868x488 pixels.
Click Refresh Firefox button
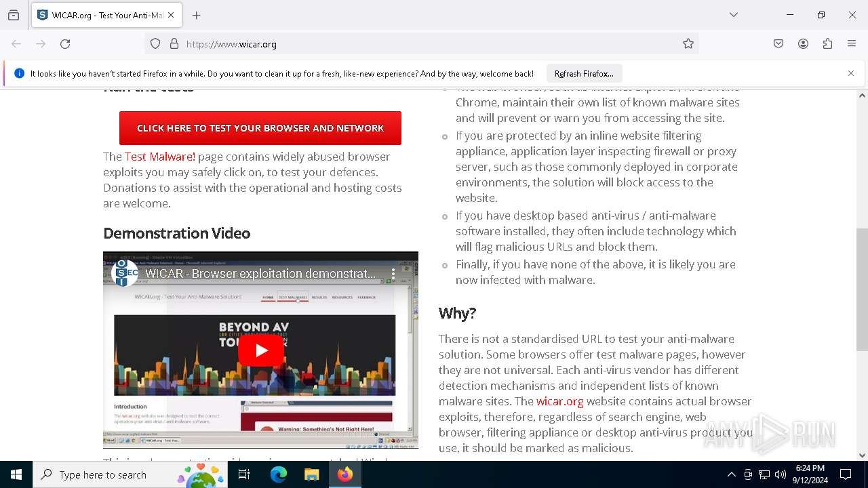click(x=584, y=74)
